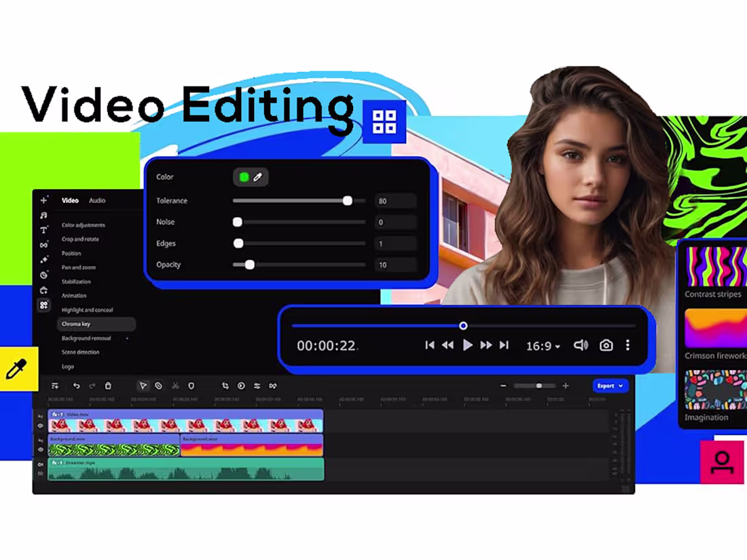Mute audio for the Dreamer.mp3 track

[39, 464]
